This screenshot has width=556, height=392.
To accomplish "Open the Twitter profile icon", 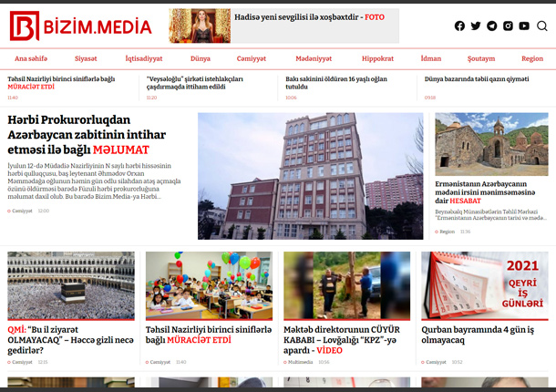I will click(475, 26).
